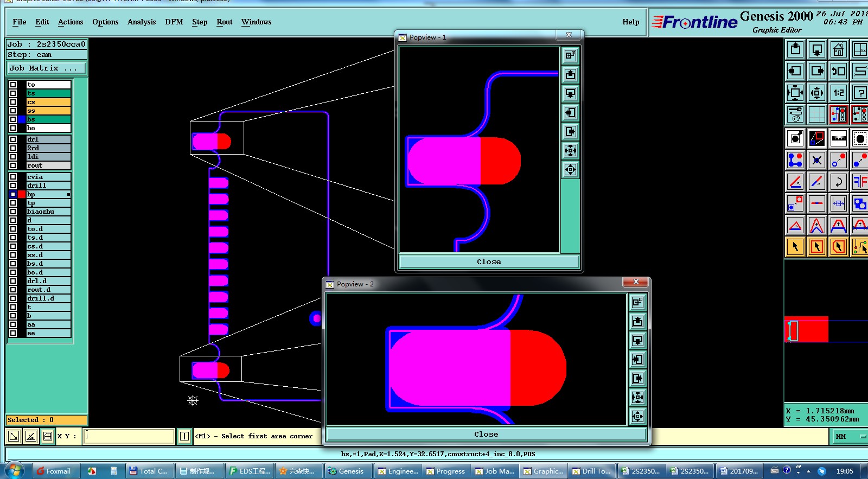868x479 pixels.
Task: Toggle the grid display icon
Action: 817,114
